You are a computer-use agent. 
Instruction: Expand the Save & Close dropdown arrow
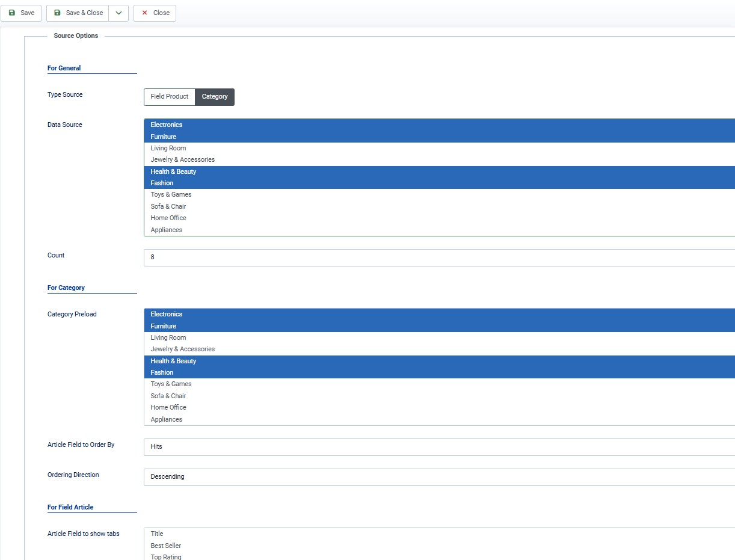(118, 13)
